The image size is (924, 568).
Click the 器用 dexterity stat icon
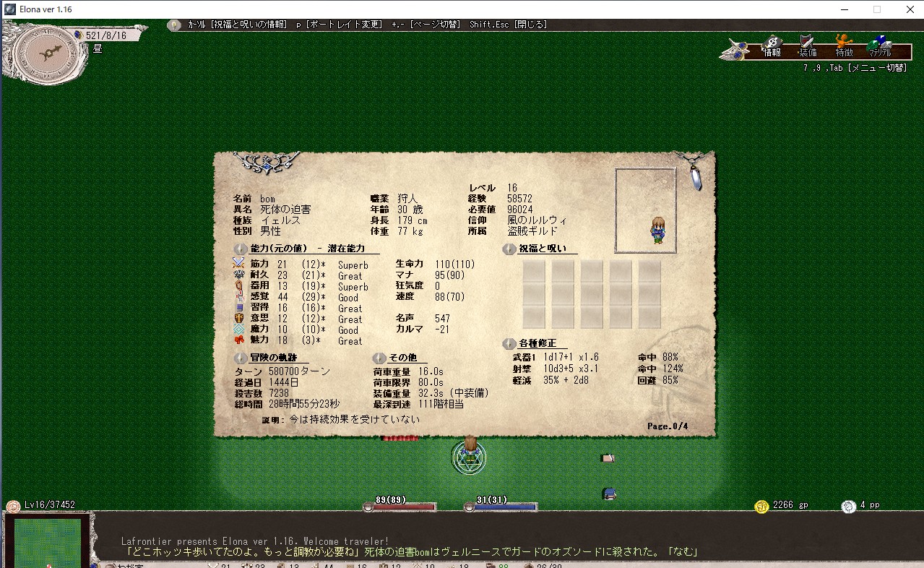pos(239,286)
